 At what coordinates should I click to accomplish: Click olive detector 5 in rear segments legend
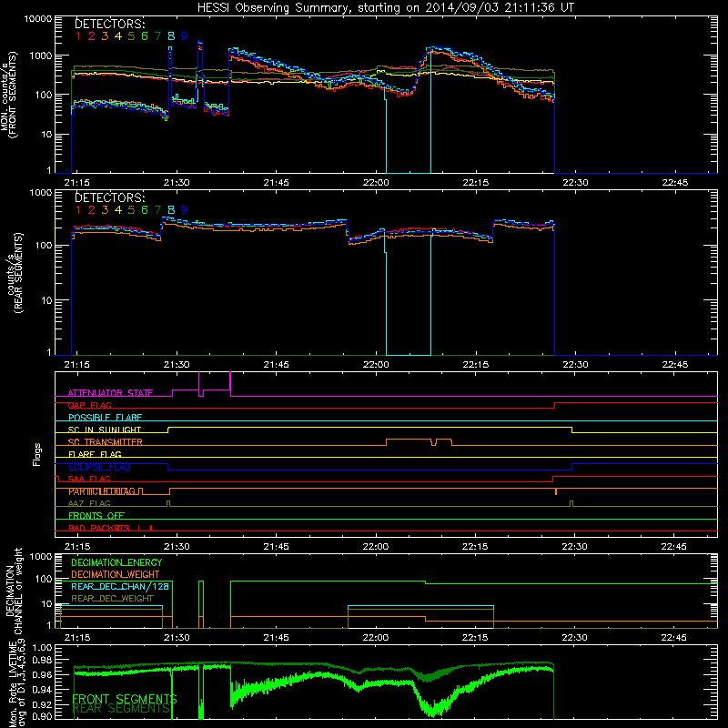pyautogui.click(x=131, y=210)
